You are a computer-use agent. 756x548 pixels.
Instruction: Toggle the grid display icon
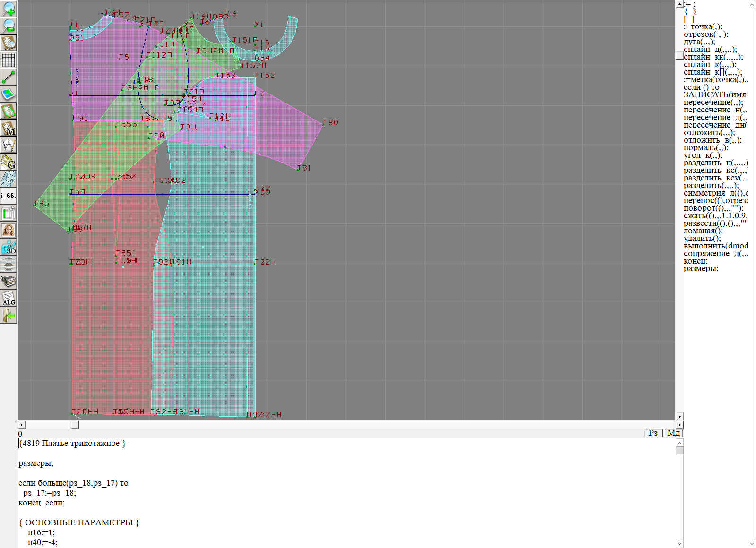point(9,60)
